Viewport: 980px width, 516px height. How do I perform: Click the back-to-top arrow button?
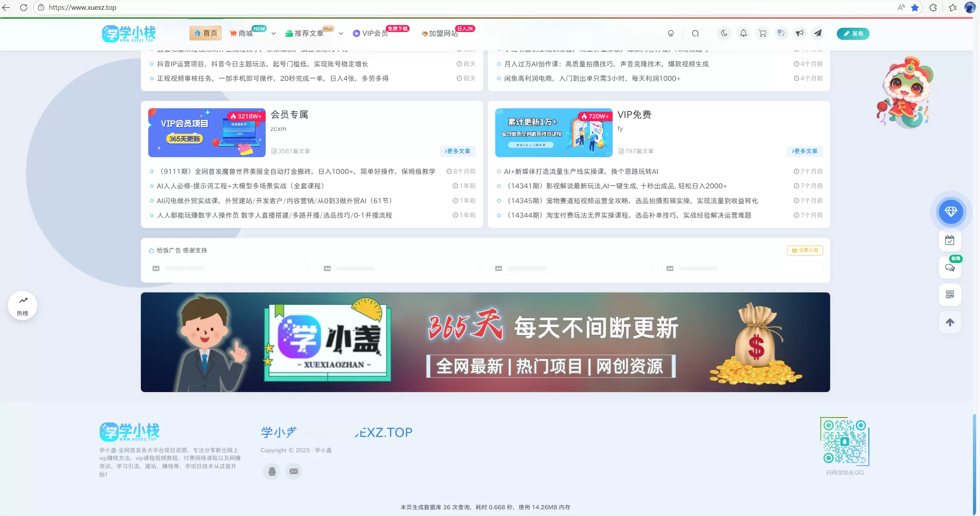(x=950, y=322)
